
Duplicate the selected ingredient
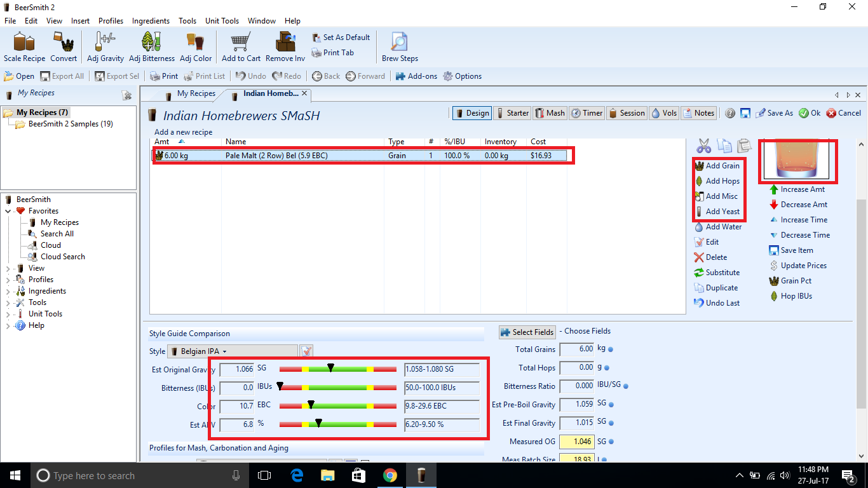pyautogui.click(x=716, y=288)
